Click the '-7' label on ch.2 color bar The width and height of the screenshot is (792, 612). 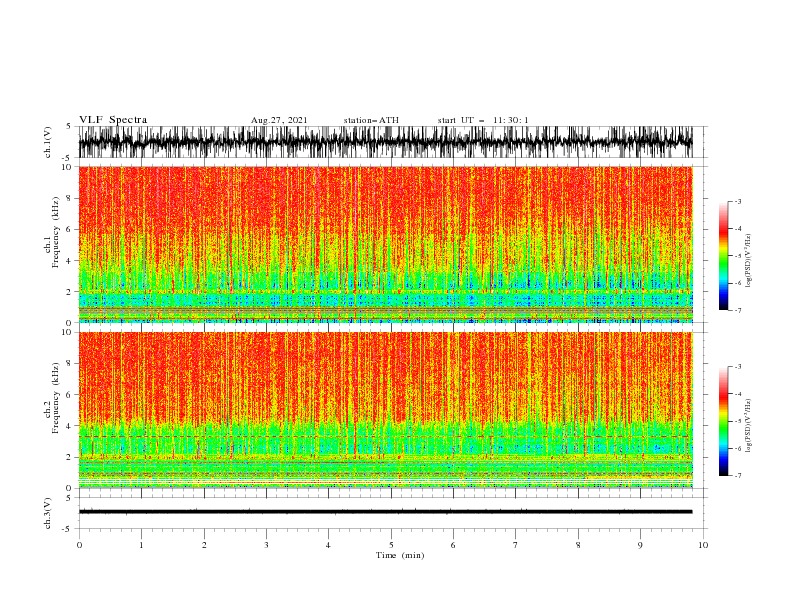737,475
